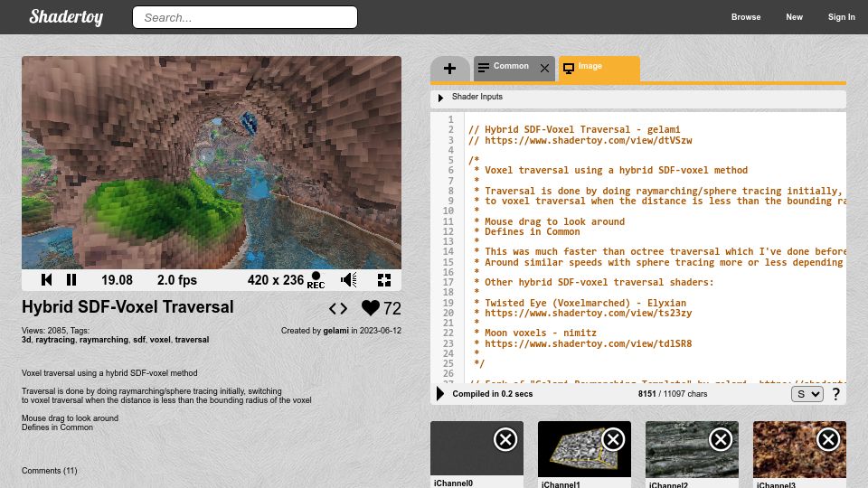Open the raymarching tag

click(103, 340)
